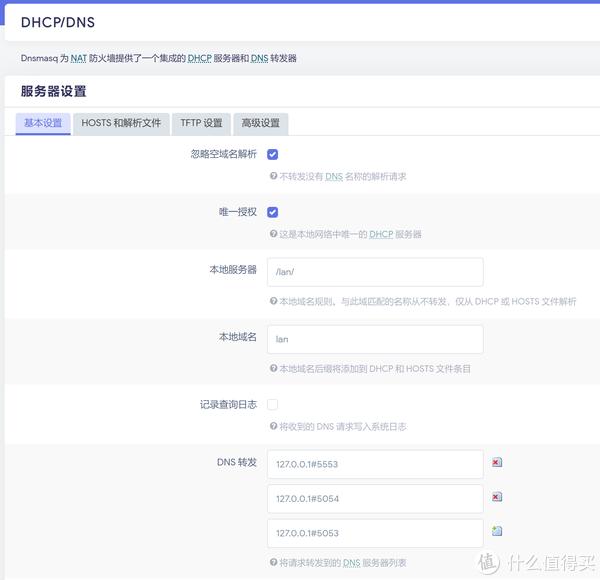Focus the 本地域名 input field
The image size is (600, 580).
[375, 339]
